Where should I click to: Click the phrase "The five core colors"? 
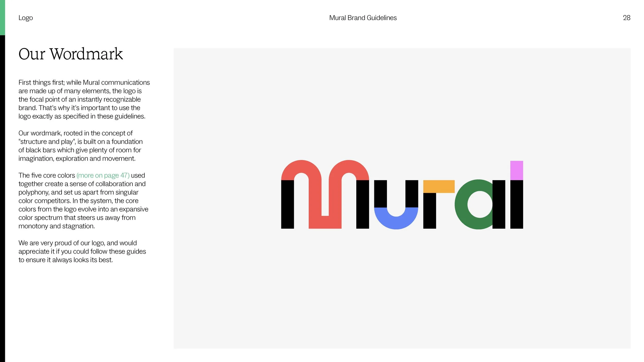pos(47,176)
